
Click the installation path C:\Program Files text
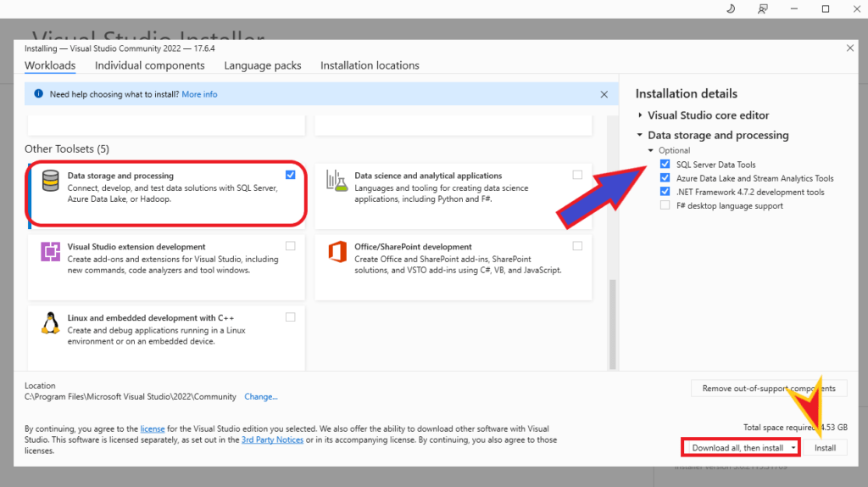pos(130,397)
